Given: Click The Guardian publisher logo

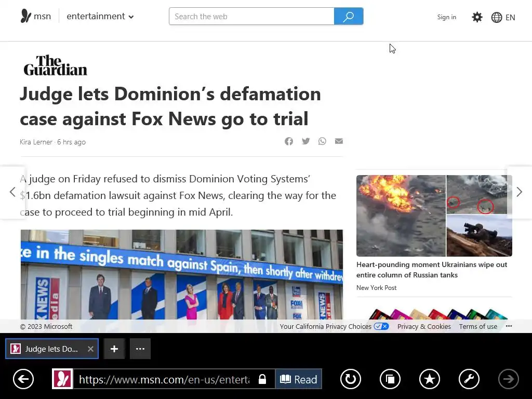Looking at the screenshot, I should (55, 65).
